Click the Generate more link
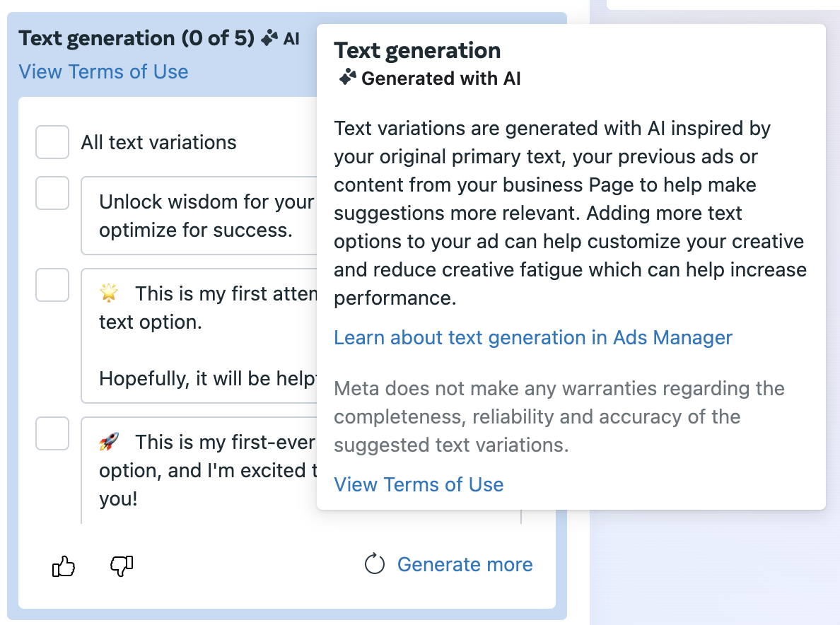This screenshot has width=840, height=625. coord(465,564)
